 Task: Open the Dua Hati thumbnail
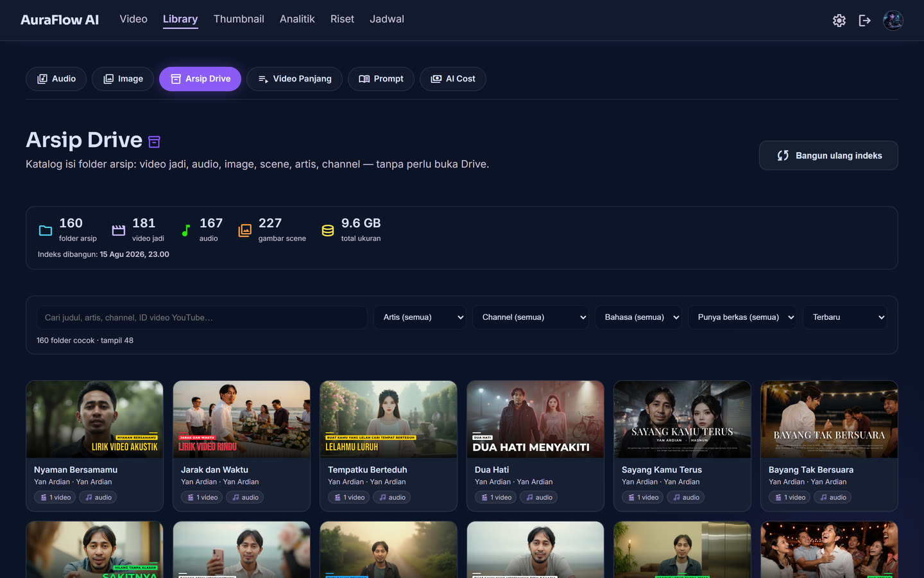(535, 419)
